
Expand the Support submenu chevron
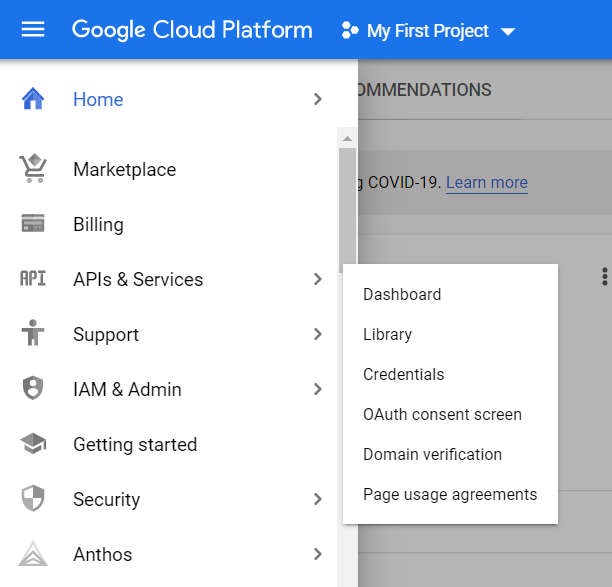coord(318,334)
